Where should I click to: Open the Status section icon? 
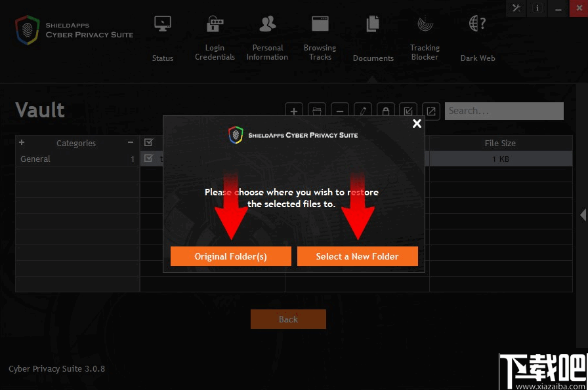163,24
